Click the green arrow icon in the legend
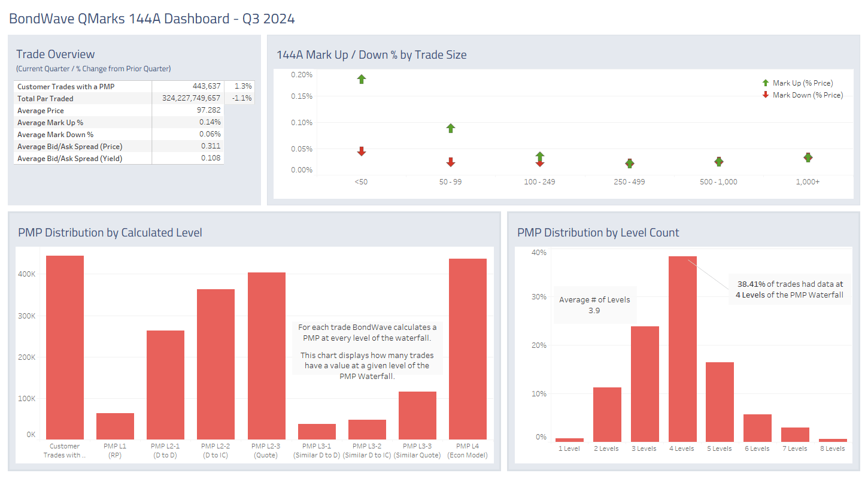This screenshot has width=868, height=479. (x=766, y=83)
